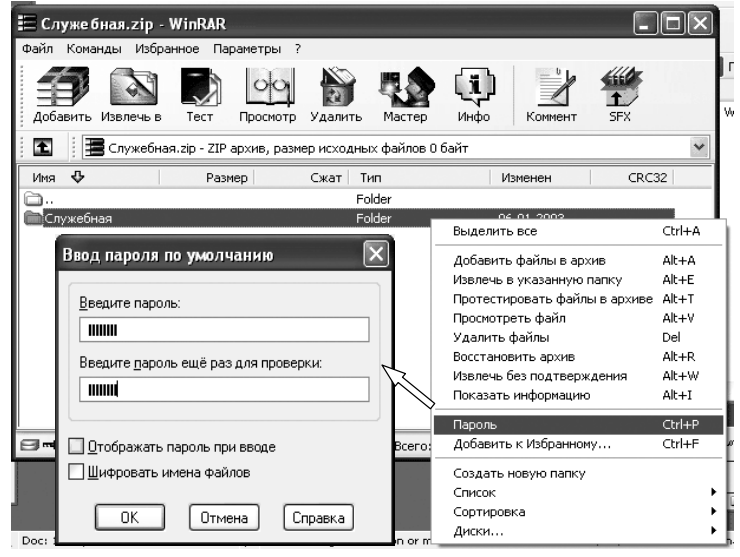
Task: Open the Избранное menu
Action: (x=167, y=49)
